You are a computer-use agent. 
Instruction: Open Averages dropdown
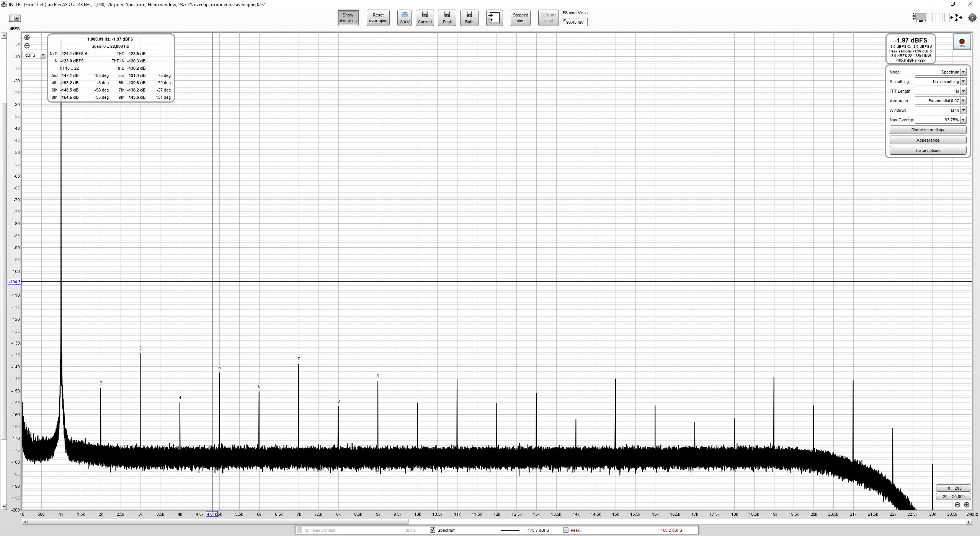pos(941,101)
